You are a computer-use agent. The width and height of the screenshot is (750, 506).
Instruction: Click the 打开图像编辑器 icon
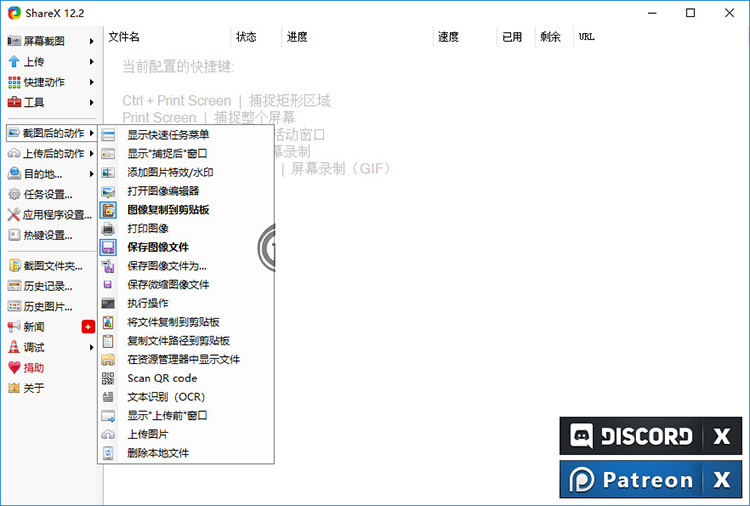(x=108, y=191)
